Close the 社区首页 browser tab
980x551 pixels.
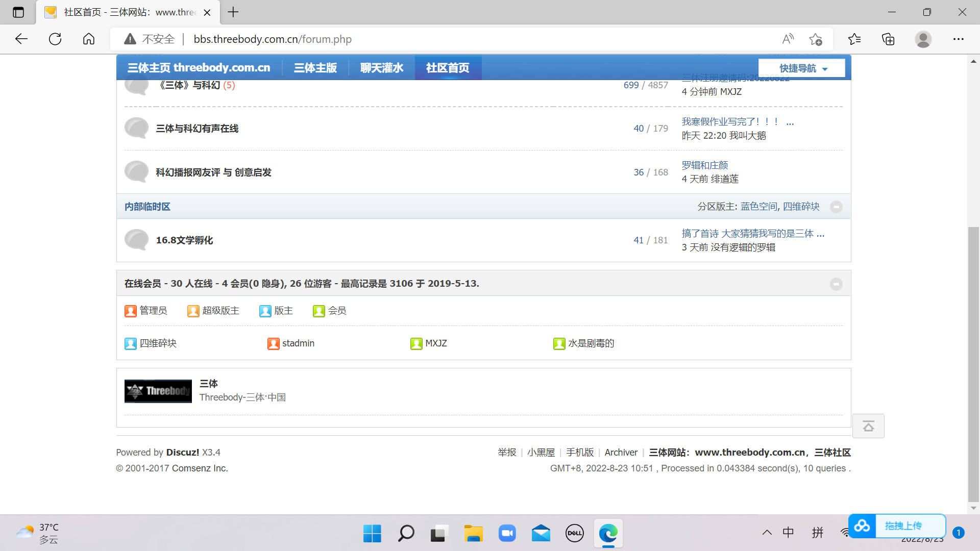pyautogui.click(x=207, y=12)
